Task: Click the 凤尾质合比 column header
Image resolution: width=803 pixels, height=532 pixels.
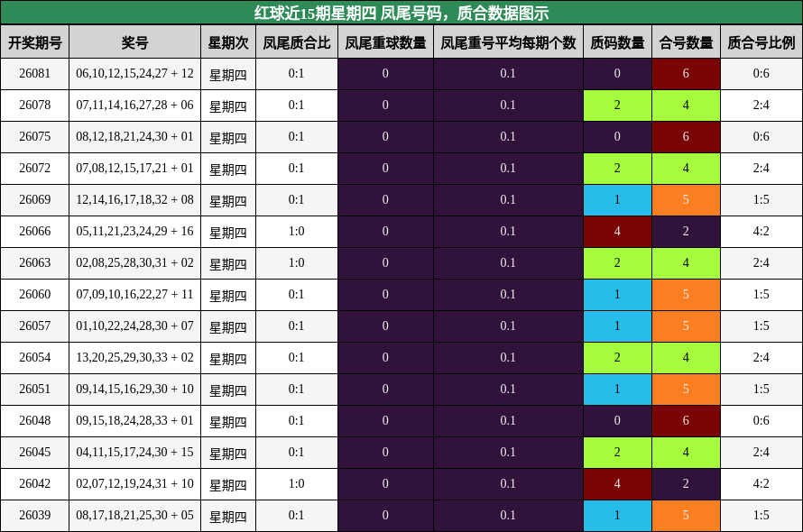Action: pyautogui.click(x=297, y=42)
